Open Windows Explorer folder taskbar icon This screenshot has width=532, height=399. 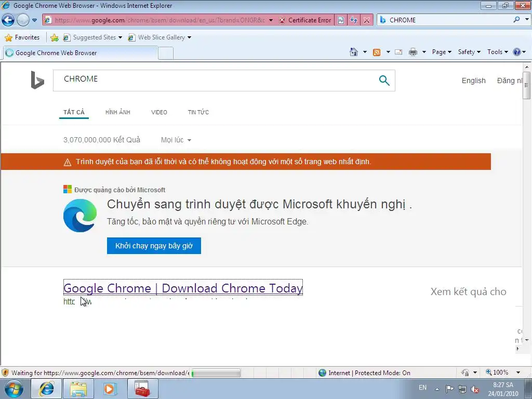(x=78, y=389)
